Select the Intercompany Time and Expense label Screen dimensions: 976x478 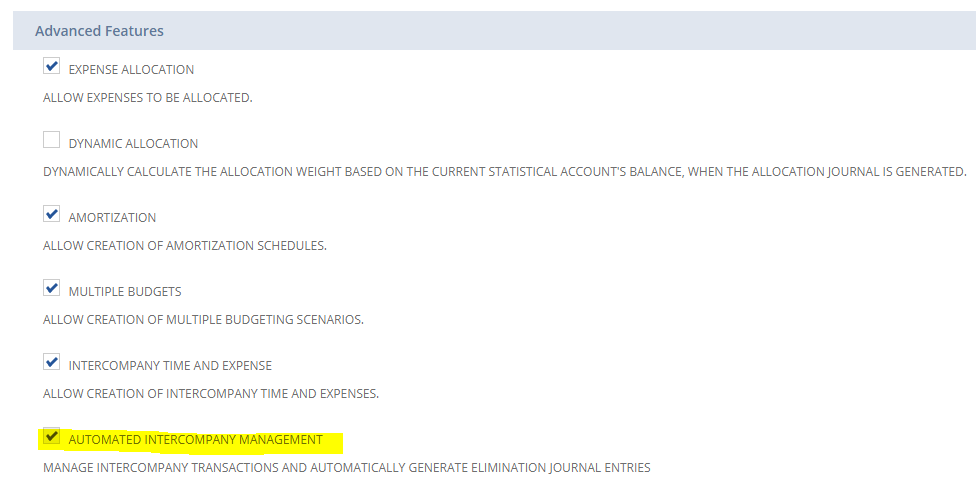coord(170,366)
